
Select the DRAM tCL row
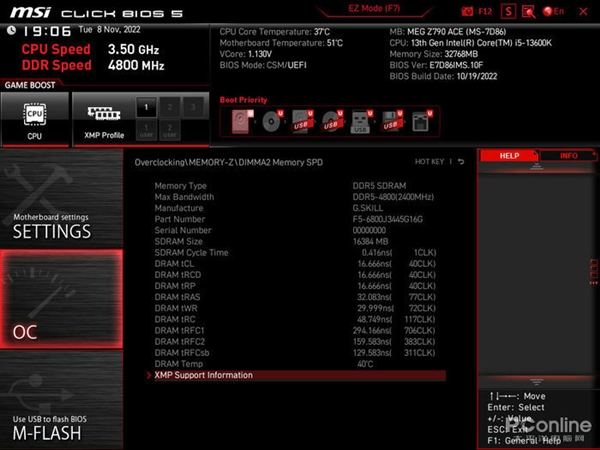pyautogui.click(x=297, y=264)
